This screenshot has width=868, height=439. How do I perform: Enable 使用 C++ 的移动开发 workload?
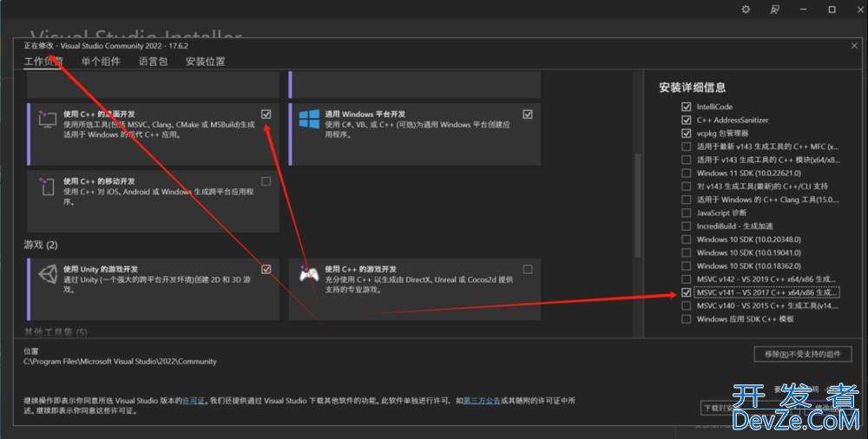pyautogui.click(x=266, y=181)
